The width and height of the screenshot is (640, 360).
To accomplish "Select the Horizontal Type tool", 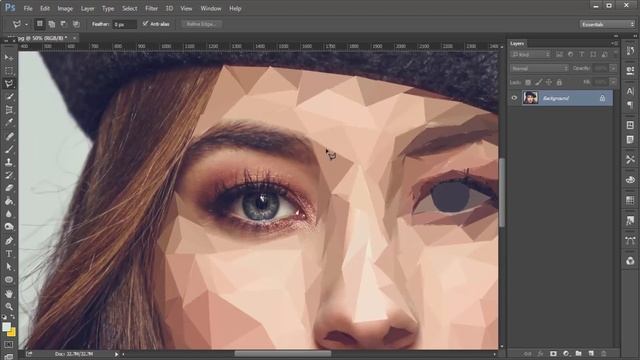I will tap(9, 254).
